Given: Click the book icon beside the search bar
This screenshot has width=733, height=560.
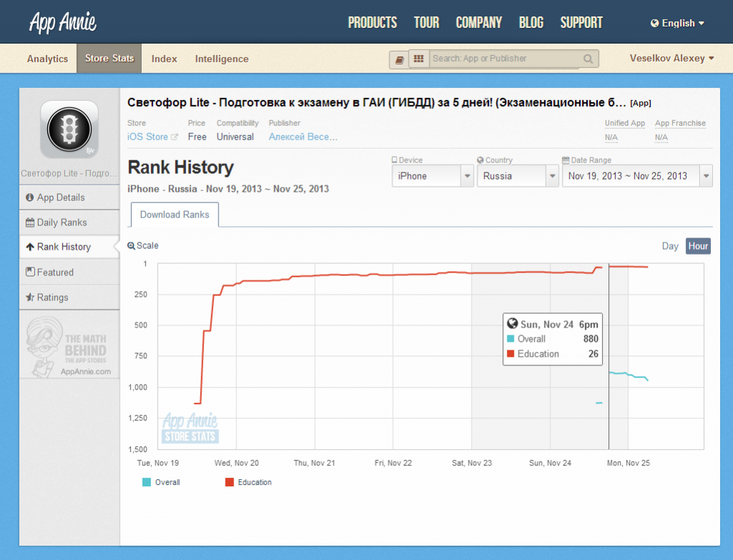Looking at the screenshot, I should pos(399,59).
